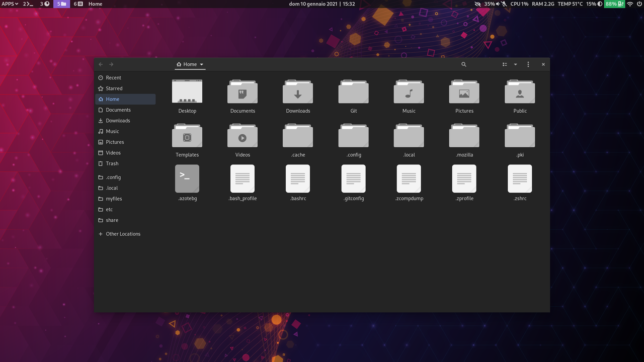Switch to workspace 2 terminal

pyautogui.click(x=29, y=4)
